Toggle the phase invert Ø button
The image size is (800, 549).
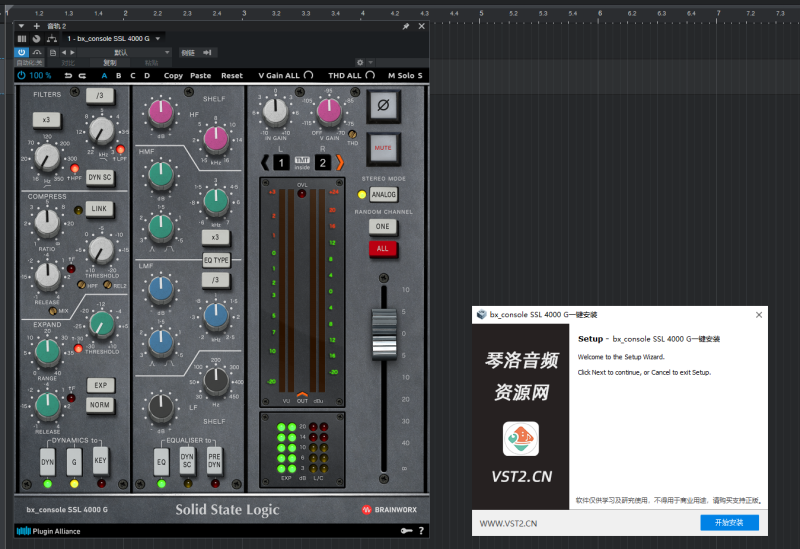[383, 106]
